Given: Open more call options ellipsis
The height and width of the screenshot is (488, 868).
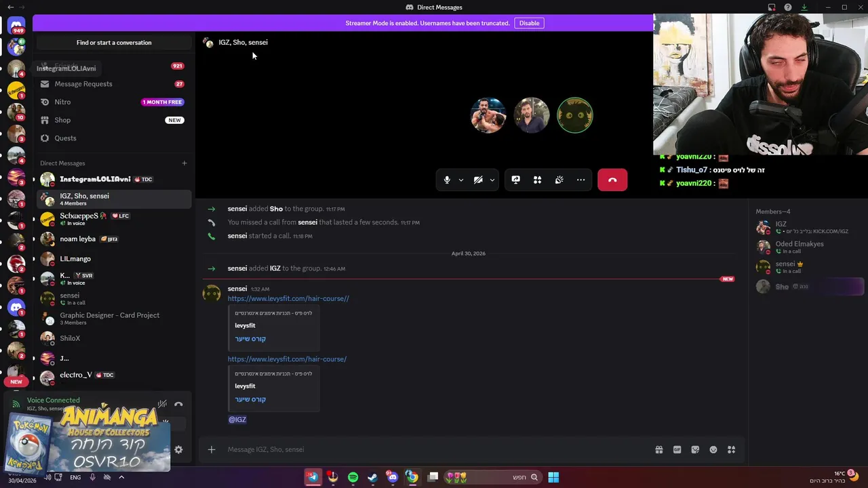Looking at the screenshot, I should (580, 180).
